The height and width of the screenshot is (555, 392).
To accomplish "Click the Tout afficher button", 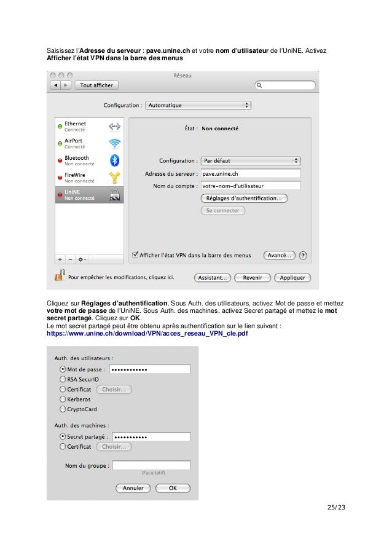I will tap(96, 85).
